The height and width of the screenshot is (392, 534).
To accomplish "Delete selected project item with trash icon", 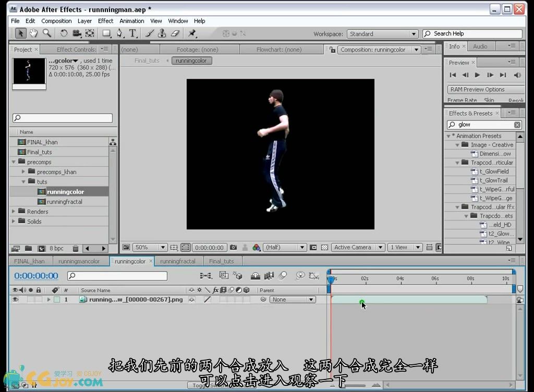I will point(76,249).
